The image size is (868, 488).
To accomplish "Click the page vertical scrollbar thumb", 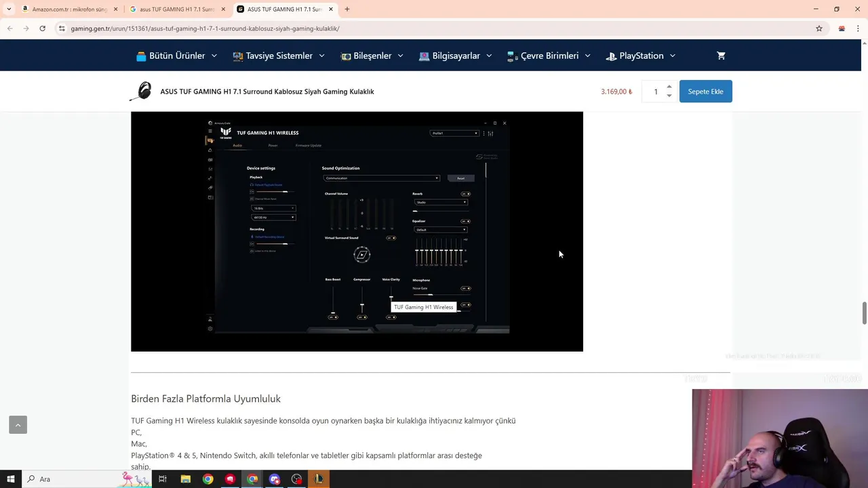I will pos(864,313).
